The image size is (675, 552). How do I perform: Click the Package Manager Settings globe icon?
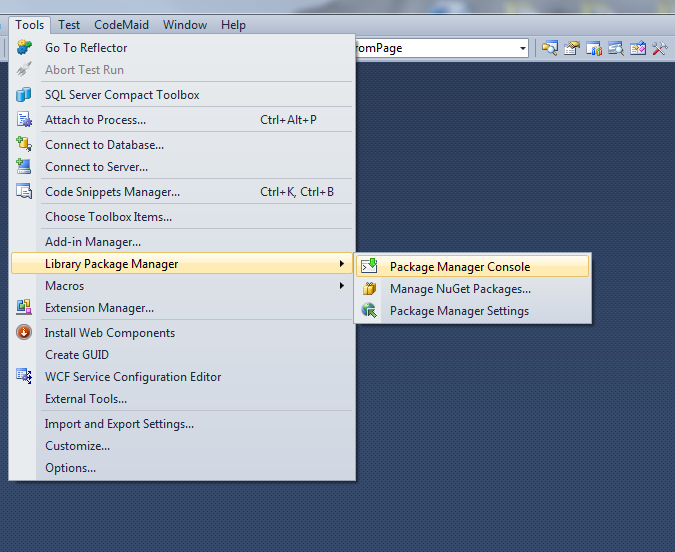click(369, 310)
